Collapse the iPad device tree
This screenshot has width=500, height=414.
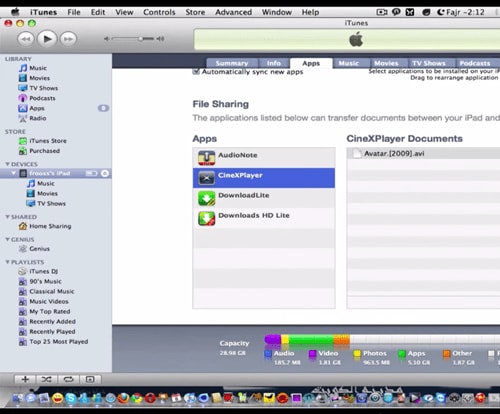click(x=14, y=173)
